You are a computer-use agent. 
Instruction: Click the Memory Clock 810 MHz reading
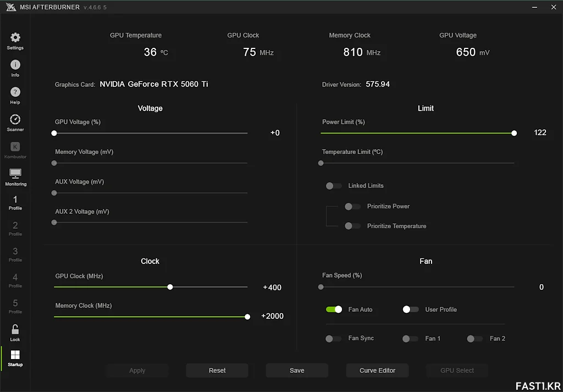(362, 52)
